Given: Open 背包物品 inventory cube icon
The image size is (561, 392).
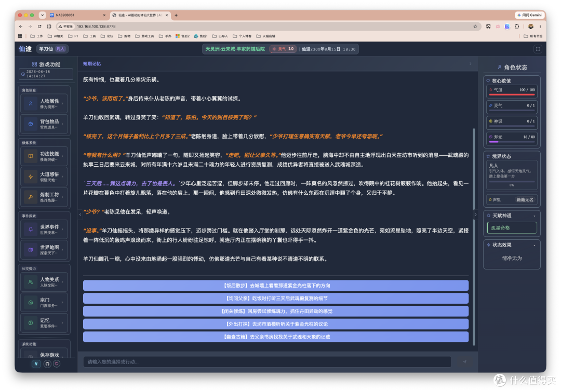Looking at the screenshot, I should pyautogui.click(x=31, y=124).
